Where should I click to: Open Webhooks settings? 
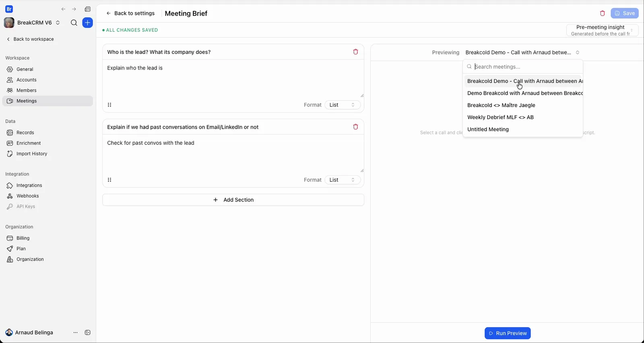[x=47, y=196]
